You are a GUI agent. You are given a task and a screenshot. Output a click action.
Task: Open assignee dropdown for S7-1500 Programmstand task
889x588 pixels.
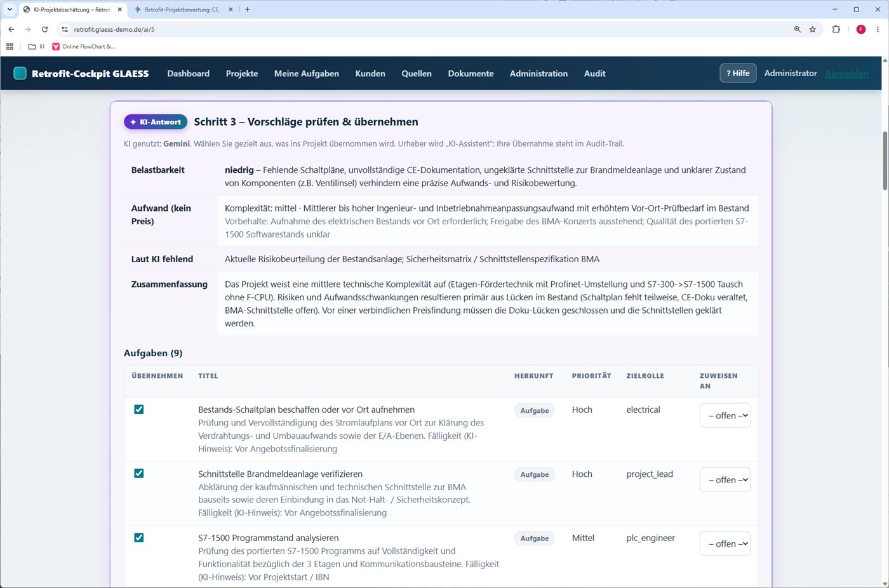click(x=725, y=544)
